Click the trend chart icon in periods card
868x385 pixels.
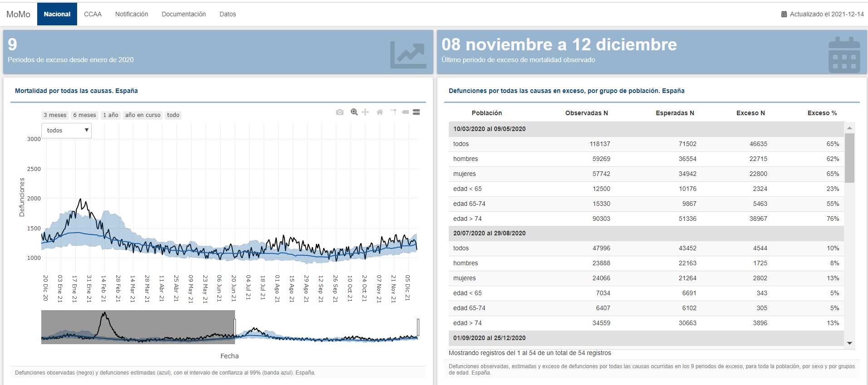pyautogui.click(x=407, y=54)
